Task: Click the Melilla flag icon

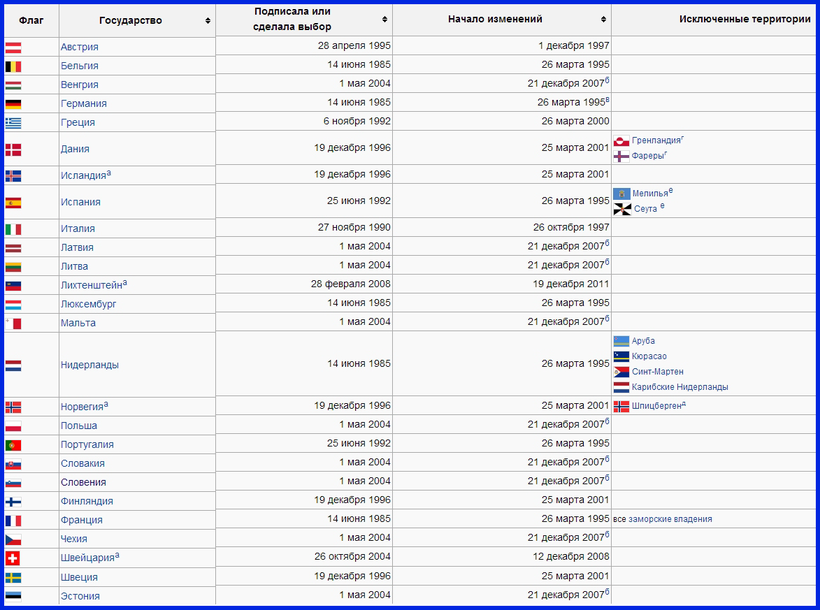Action: [621, 194]
